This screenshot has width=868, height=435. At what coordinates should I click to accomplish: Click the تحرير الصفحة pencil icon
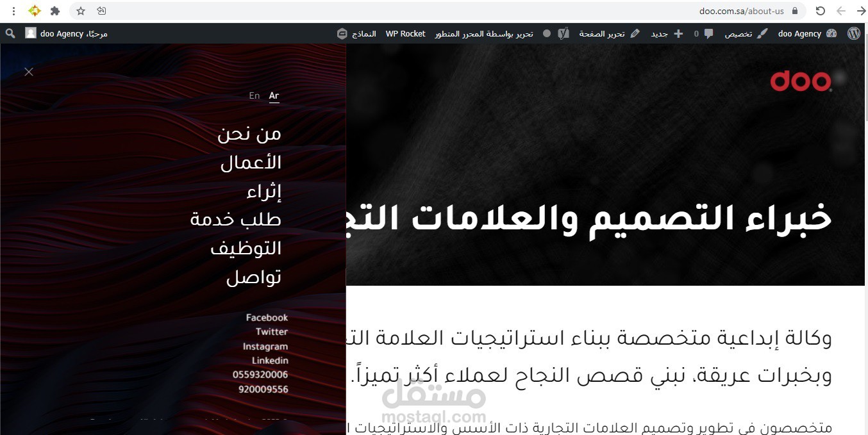point(635,33)
